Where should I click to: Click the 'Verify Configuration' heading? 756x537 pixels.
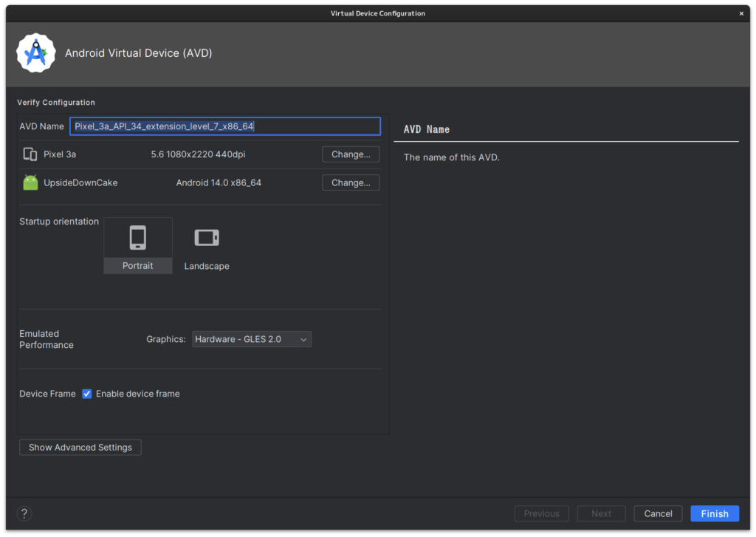coord(56,102)
